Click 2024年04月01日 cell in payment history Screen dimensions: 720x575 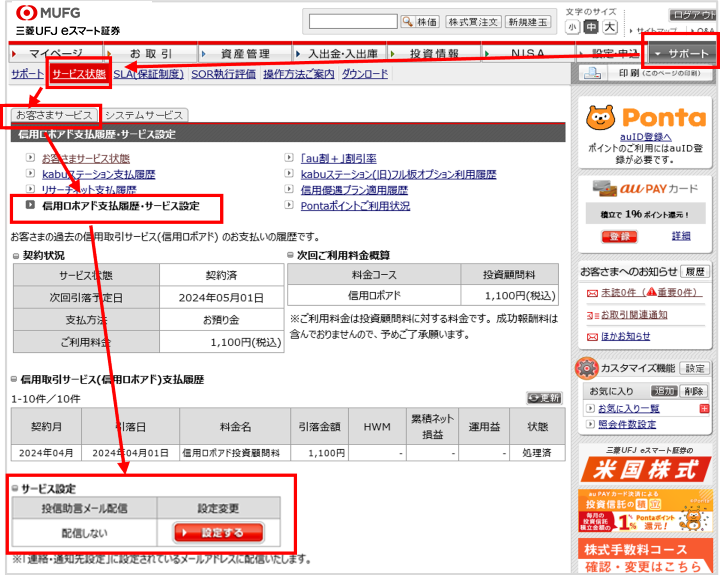click(x=130, y=453)
